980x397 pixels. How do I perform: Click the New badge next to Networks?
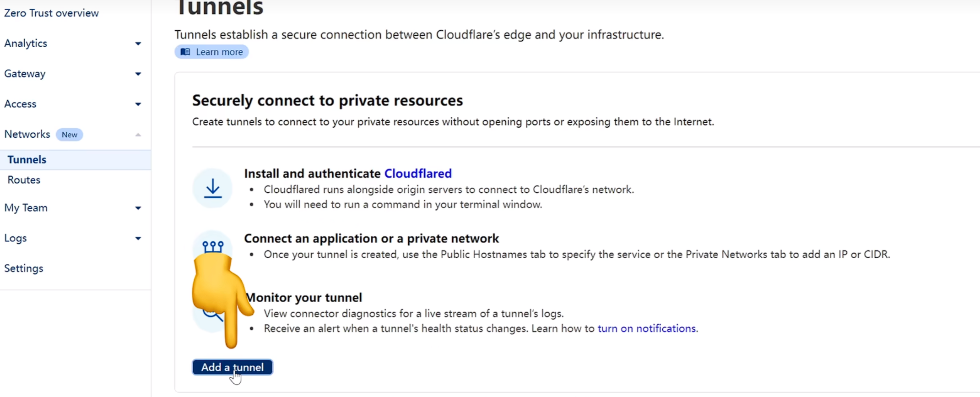tap(69, 135)
